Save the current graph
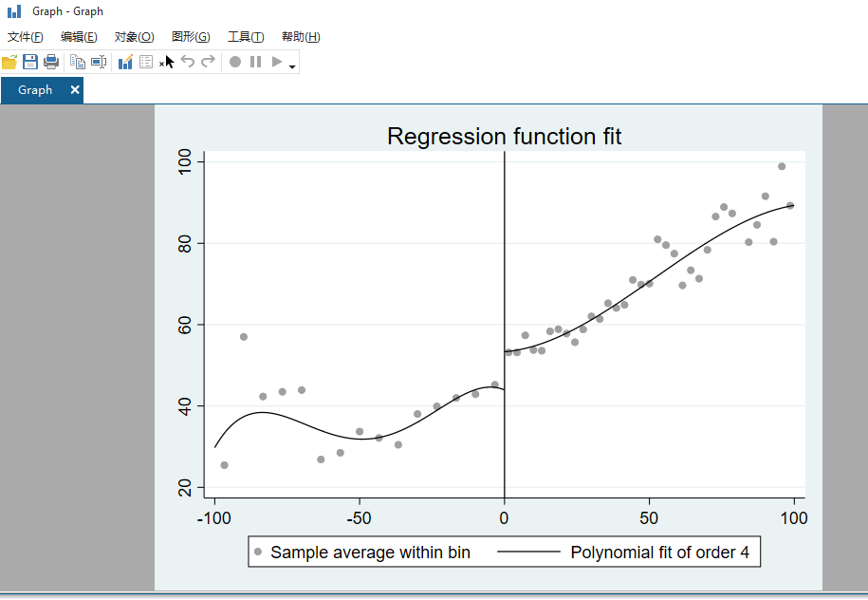868x600 pixels. (x=29, y=61)
